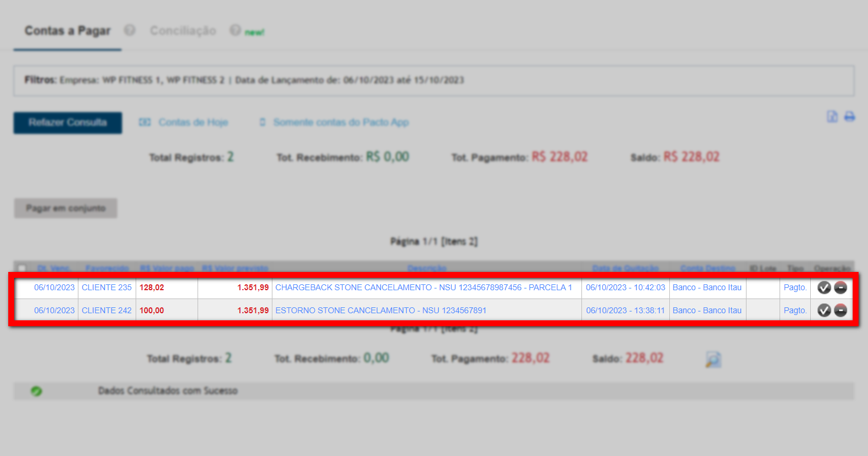Open the ESTORNO STONE CANCELAMENTO description link
This screenshot has height=456, width=868.
(x=380, y=310)
